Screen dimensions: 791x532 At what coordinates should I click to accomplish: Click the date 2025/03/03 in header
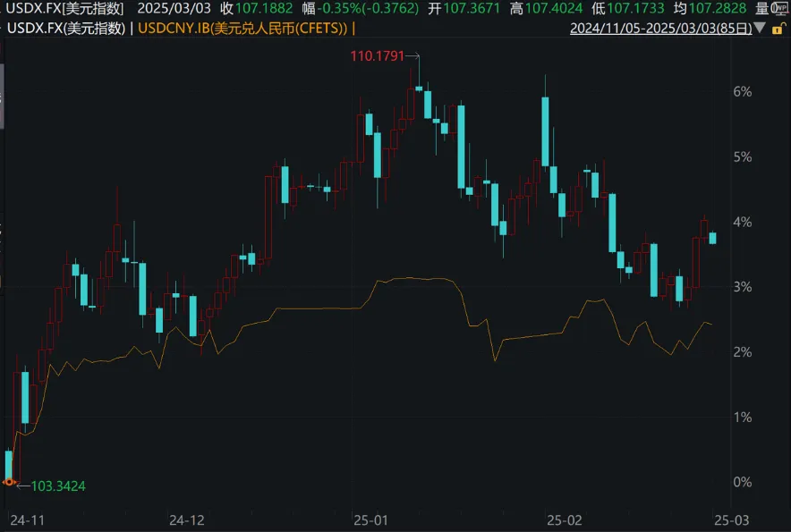click(x=174, y=8)
